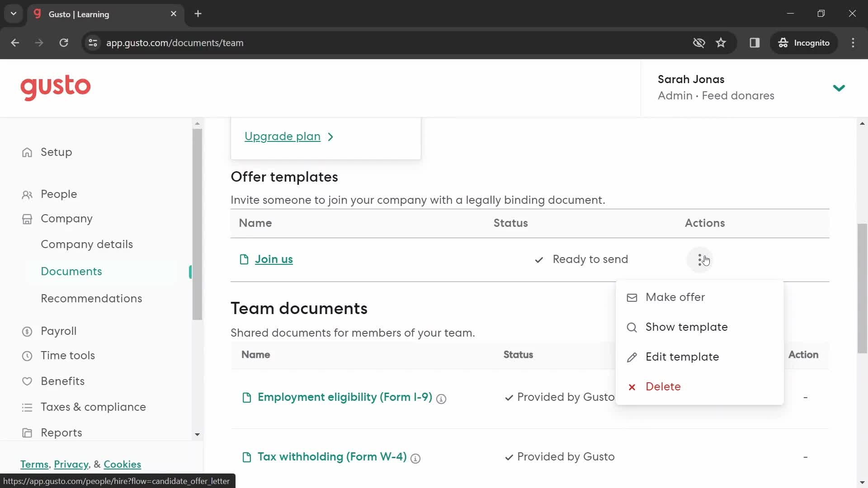Click the 'Upgrade plan' button
This screenshot has width=868, height=488.
click(288, 136)
